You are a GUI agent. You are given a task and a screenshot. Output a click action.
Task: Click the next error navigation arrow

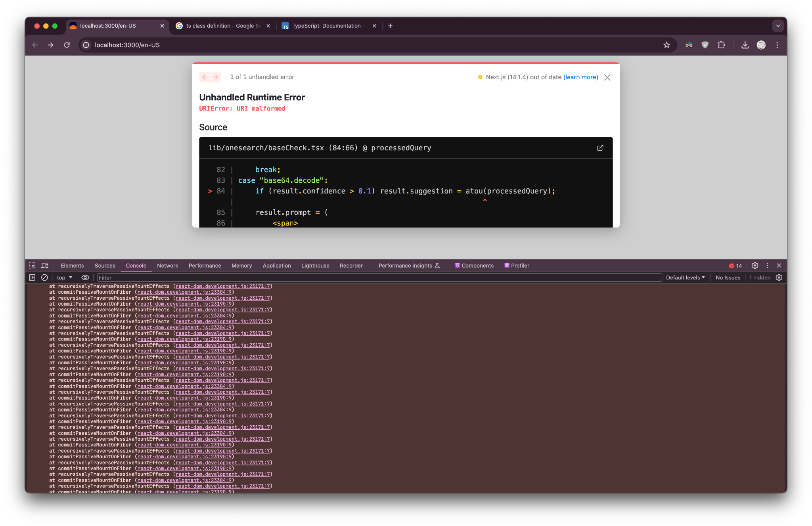tap(215, 77)
